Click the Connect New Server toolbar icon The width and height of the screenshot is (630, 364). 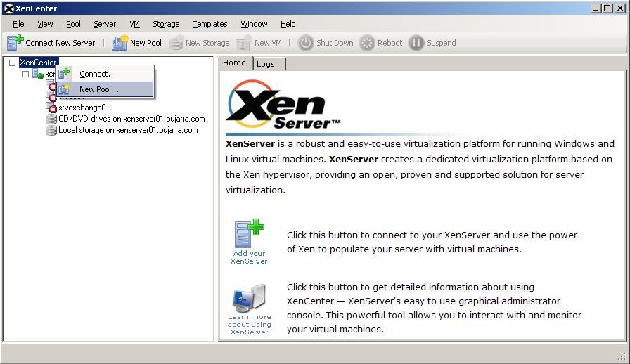pyautogui.click(x=15, y=43)
